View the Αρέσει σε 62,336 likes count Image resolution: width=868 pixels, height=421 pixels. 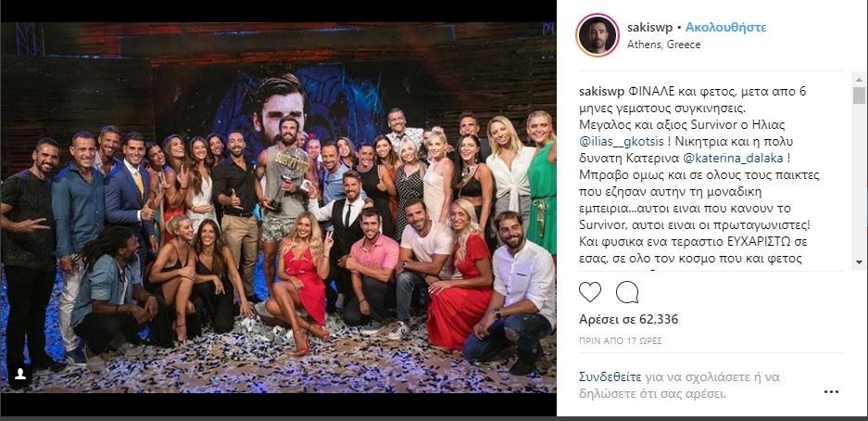(628, 320)
